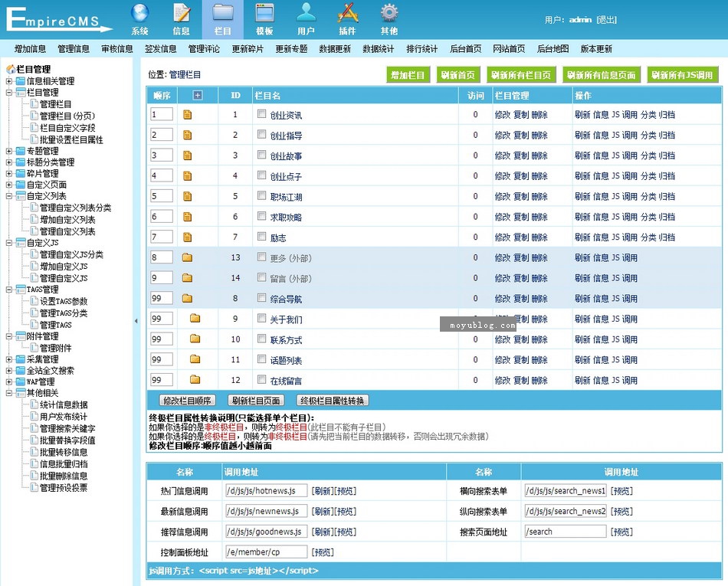Click the 修改栏目顺序 button

tap(187, 401)
